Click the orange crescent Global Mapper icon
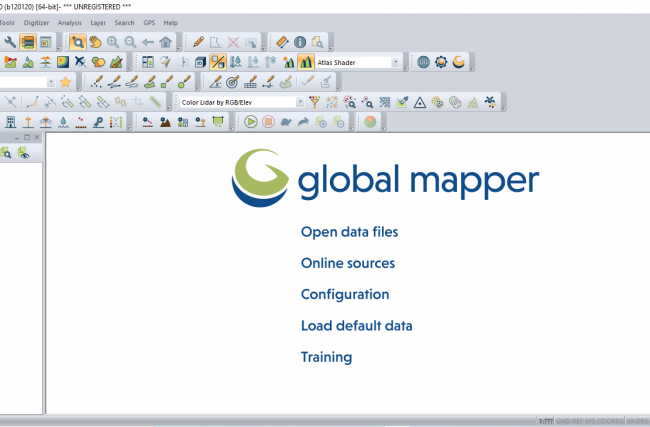 click(x=458, y=62)
